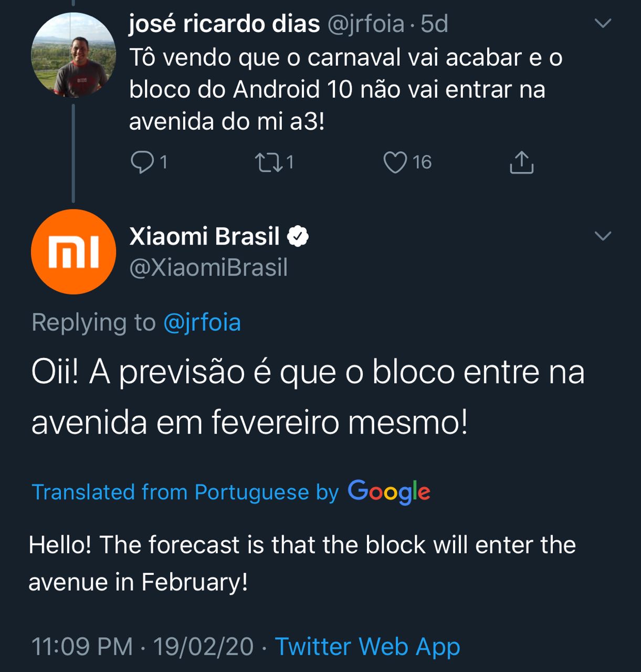Open the Twitter Web App source link
The image size is (641, 672).
(367, 646)
